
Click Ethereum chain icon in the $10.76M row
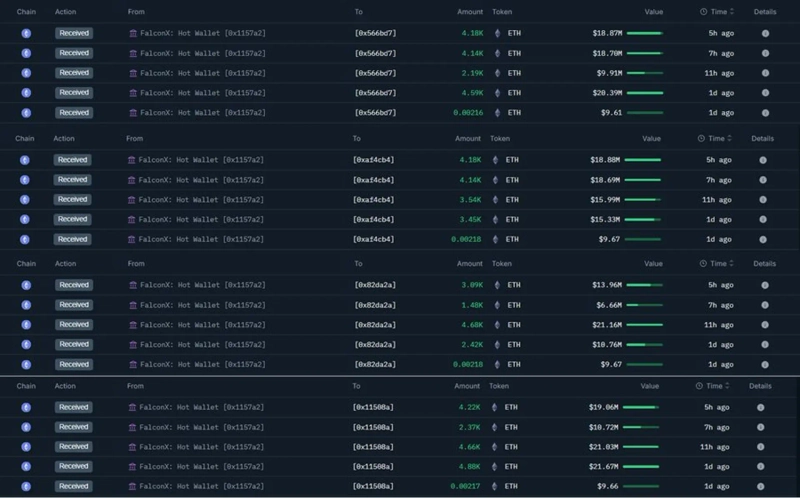[26, 344]
